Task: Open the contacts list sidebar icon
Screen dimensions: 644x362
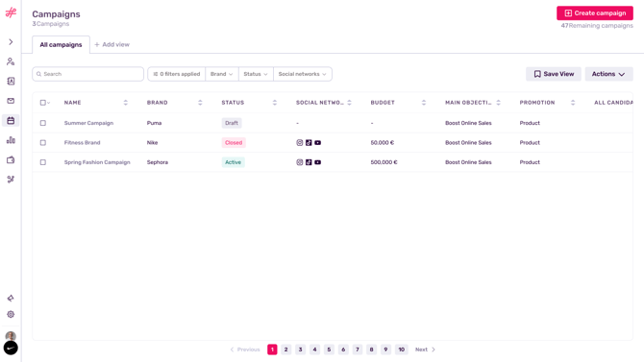Action: 11,82
